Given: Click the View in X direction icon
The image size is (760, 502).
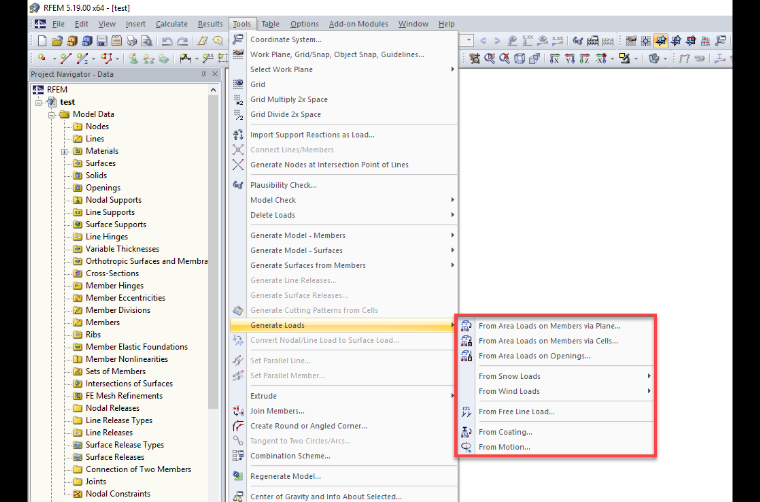Looking at the screenshot, I should pos(554,59).
